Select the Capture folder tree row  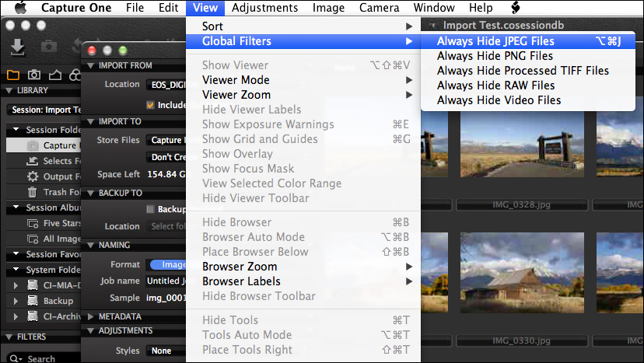click(44, 145)
